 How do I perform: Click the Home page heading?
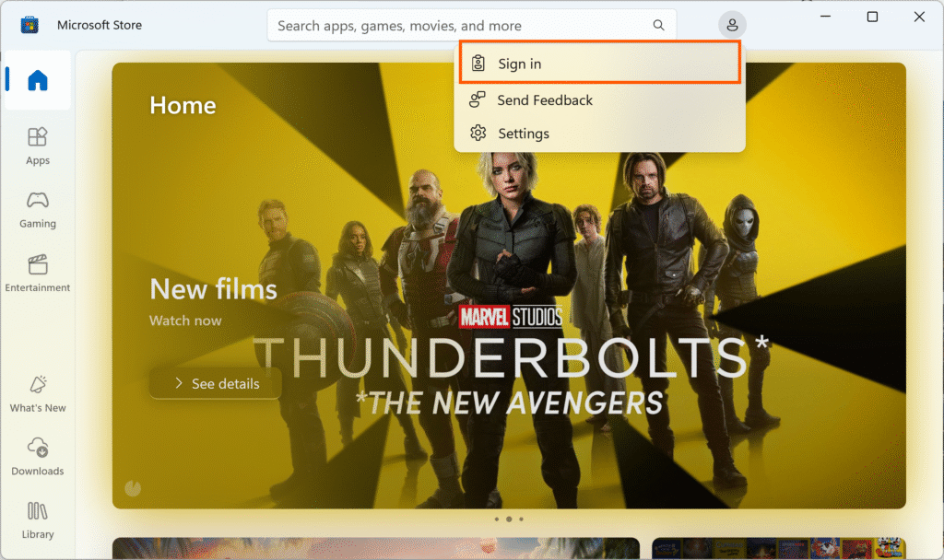[x=183, y=105]
